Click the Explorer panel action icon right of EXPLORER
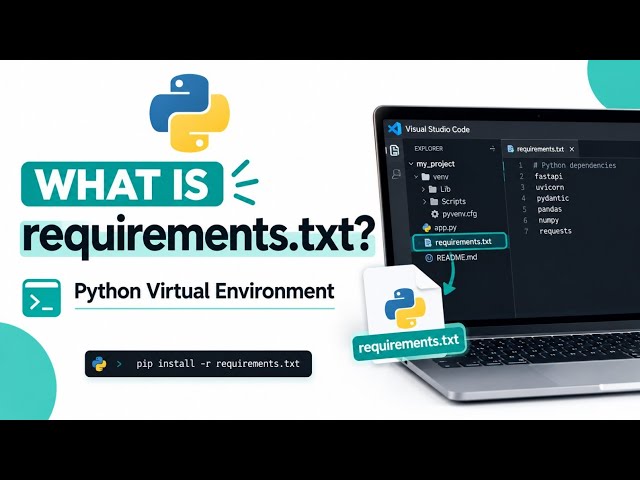The width and height of the screenshot is (640, 480). click(x=492, y=149)
